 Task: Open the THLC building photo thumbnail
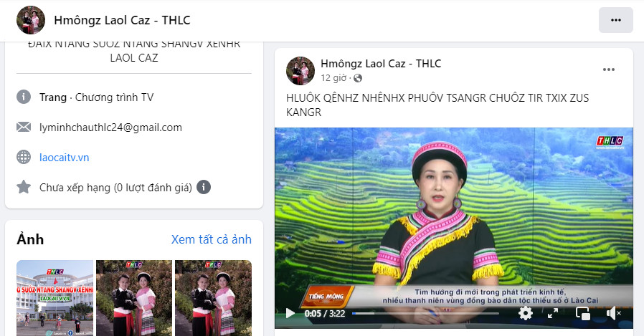point(55,298)
